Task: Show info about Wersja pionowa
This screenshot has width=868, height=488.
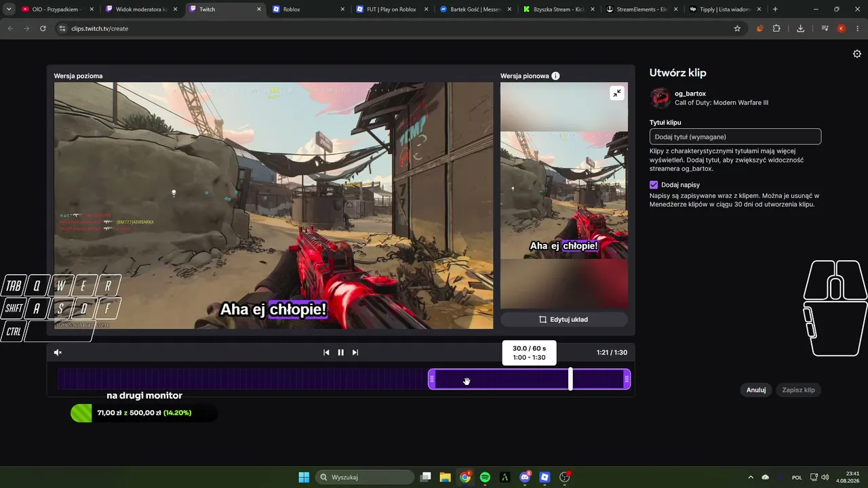Action: 555,76
